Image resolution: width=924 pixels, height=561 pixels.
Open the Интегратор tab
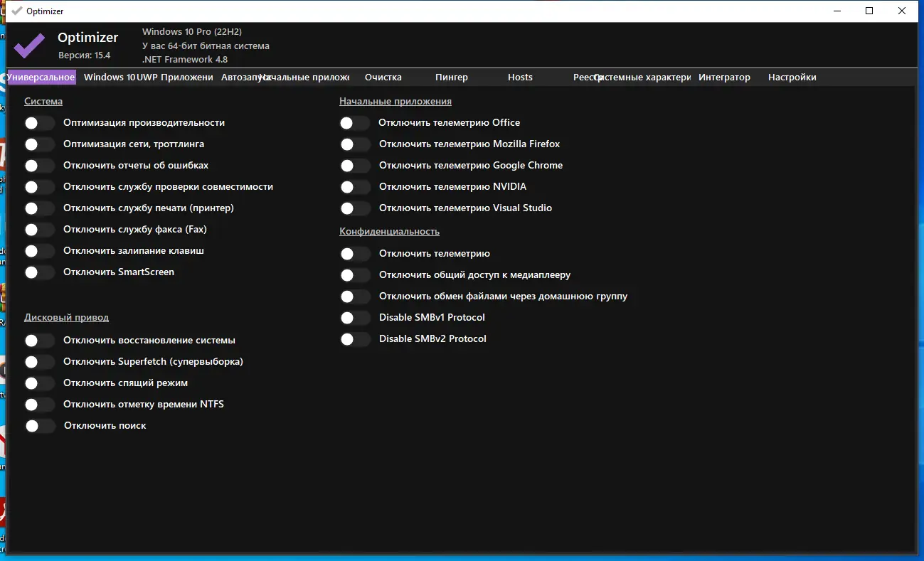click(724, 78)
